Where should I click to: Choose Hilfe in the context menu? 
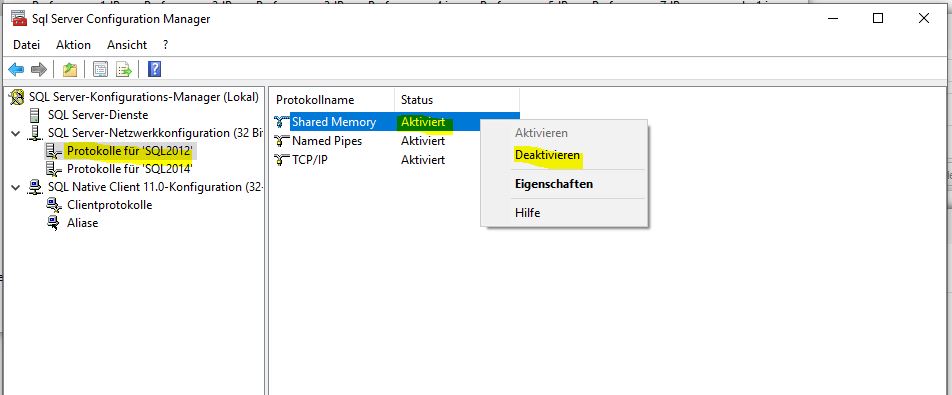tap(527, 213)
